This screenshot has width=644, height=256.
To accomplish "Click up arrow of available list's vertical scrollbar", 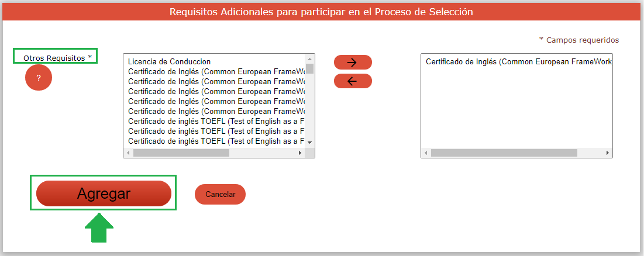I will tap(310, 59).
